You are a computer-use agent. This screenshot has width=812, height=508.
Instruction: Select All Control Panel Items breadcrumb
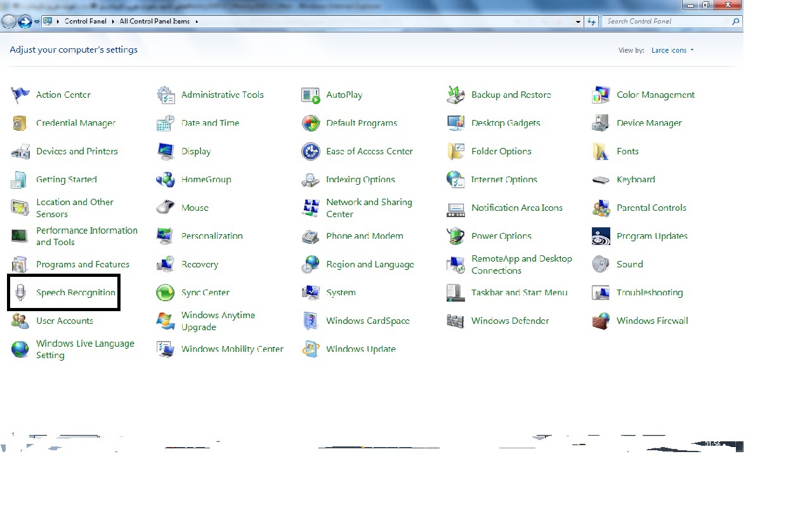pos(154,22)
